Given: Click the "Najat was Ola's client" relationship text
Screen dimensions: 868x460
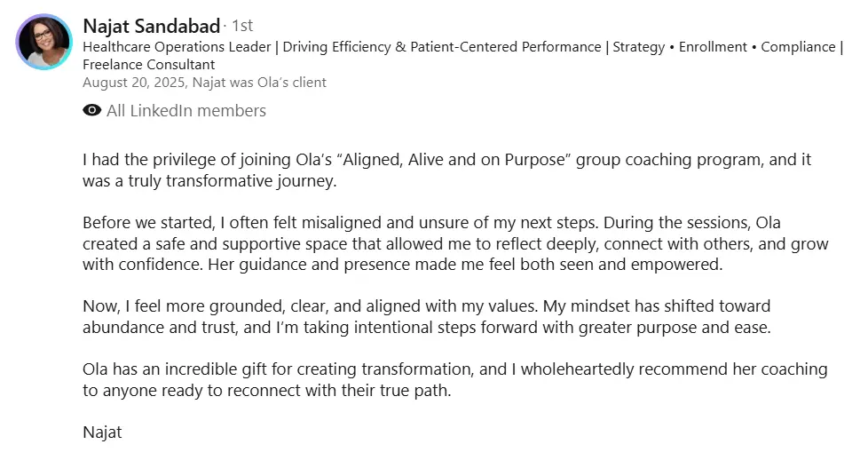Looking at the screenshot, I should click(259, 83).
